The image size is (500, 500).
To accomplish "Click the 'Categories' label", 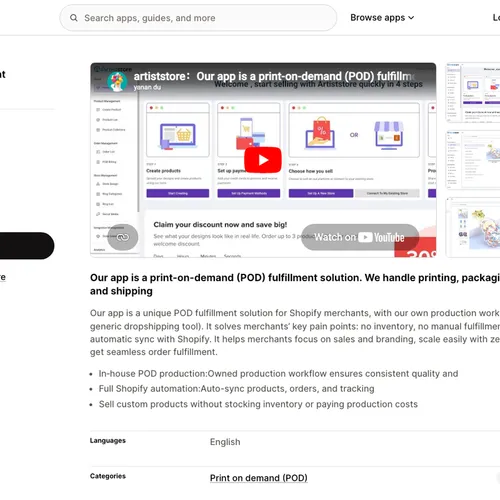I will pyautogui.click(x=108, y=476).
